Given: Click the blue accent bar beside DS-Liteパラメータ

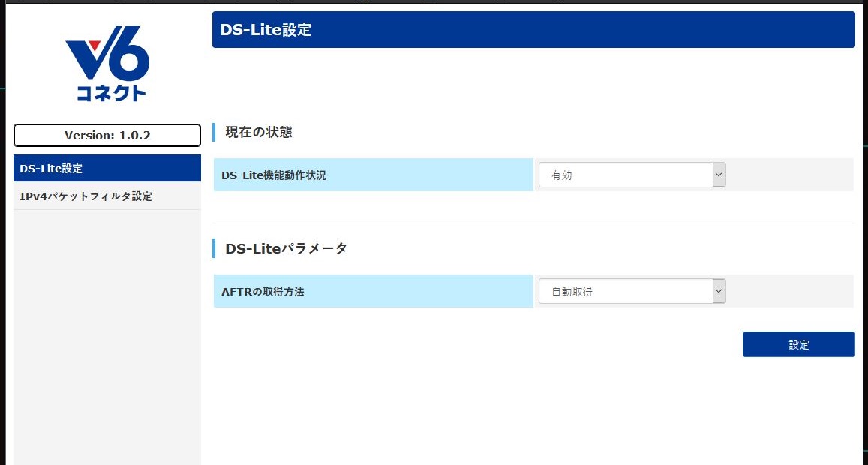Looking at the screenshot, I should [x=214, y=248].
